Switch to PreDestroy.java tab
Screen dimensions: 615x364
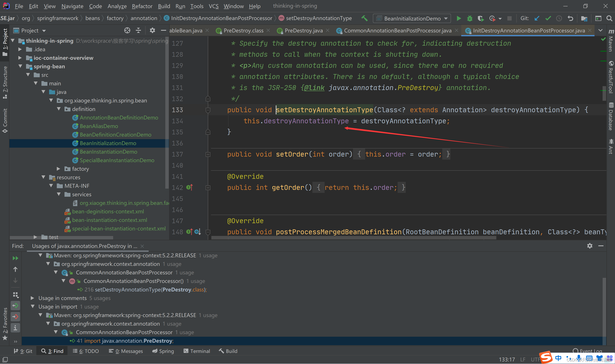(303, 31)
